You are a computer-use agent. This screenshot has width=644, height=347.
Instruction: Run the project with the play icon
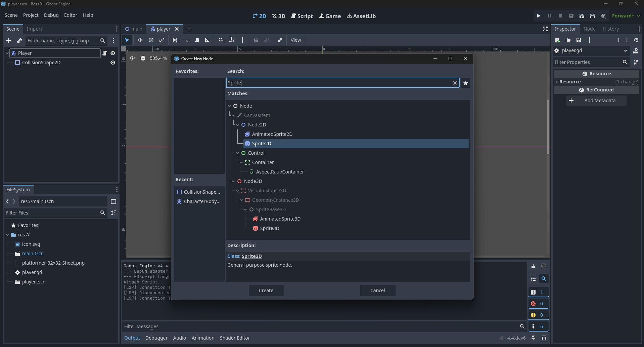(539, 16)
